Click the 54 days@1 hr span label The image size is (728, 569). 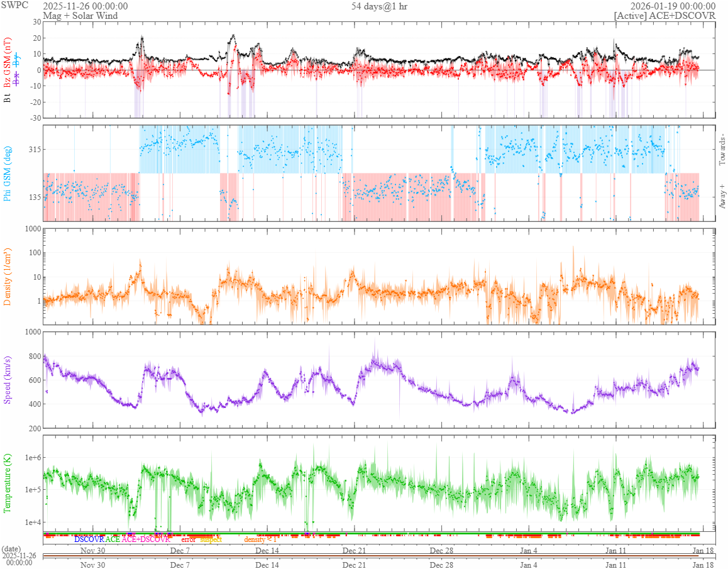379,6
